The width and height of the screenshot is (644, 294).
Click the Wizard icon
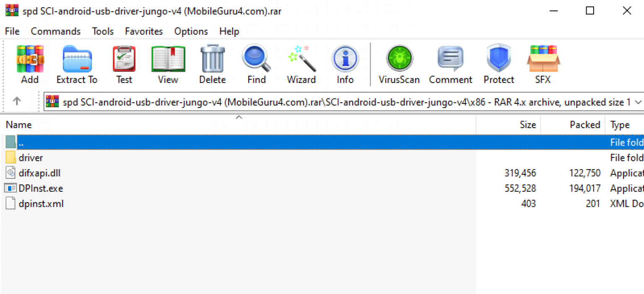[301, 63]
